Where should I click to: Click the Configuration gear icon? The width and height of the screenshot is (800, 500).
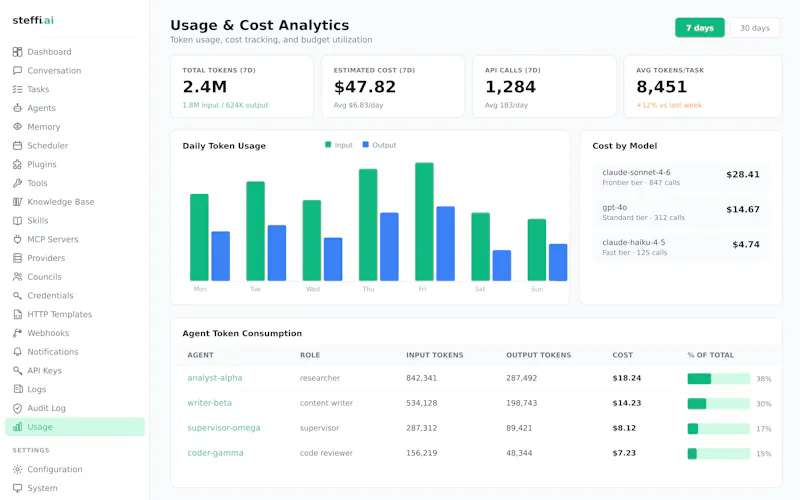pyautogui.click(x=17, y=469)
